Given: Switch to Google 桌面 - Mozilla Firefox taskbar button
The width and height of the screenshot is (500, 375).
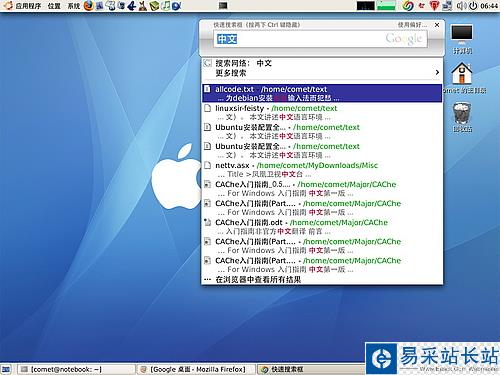Looking at the screenshot, I should click(196, 369).
